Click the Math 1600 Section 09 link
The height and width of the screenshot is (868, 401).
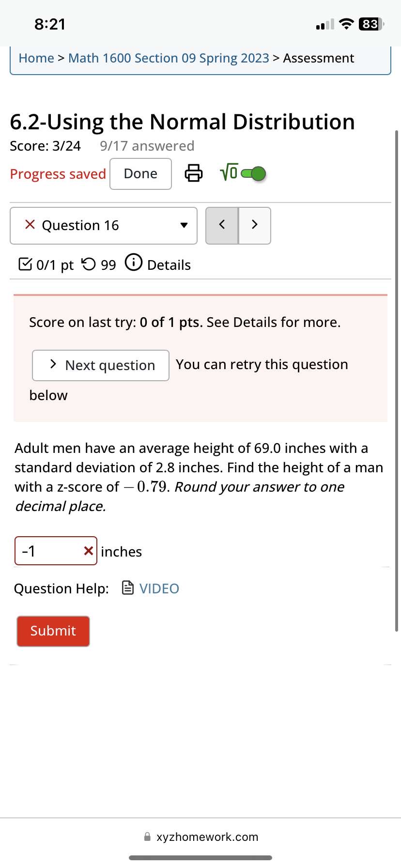[169, 58]
